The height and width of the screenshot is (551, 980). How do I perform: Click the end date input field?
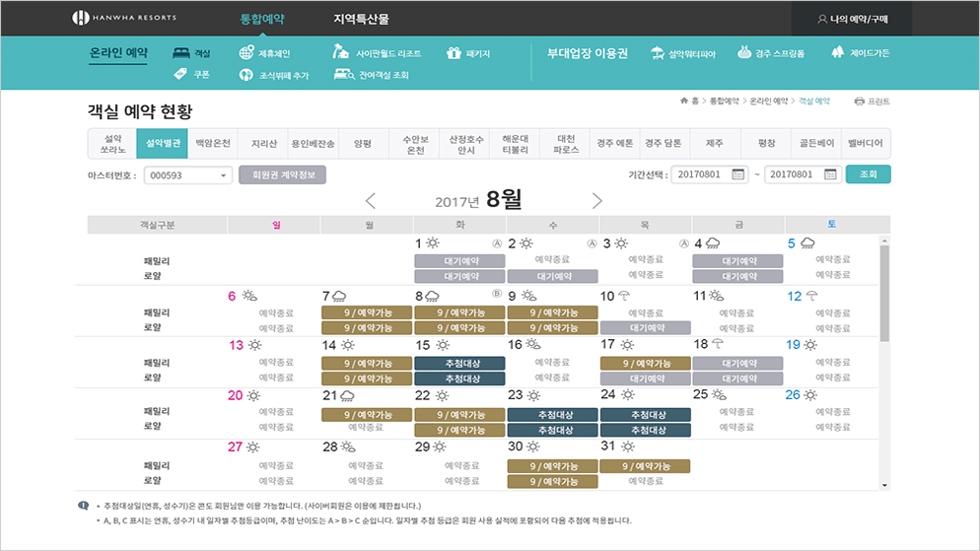coord(792,175)
